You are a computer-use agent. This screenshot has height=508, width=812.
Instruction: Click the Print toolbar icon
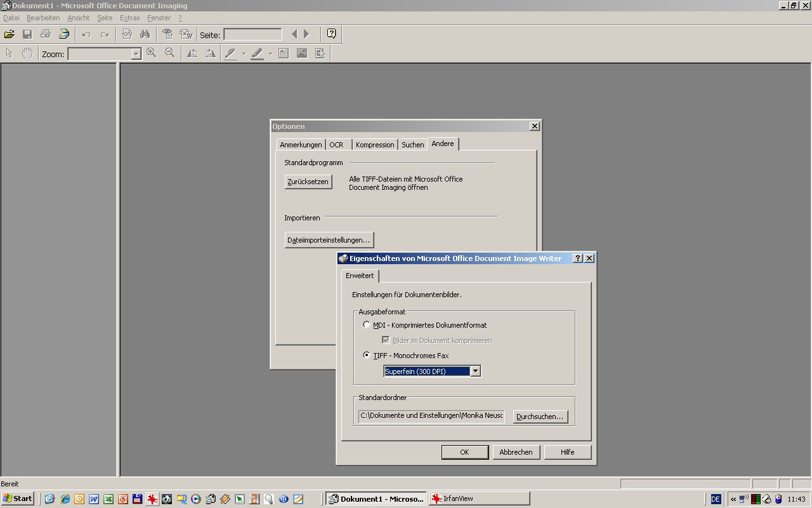(46, 34)
